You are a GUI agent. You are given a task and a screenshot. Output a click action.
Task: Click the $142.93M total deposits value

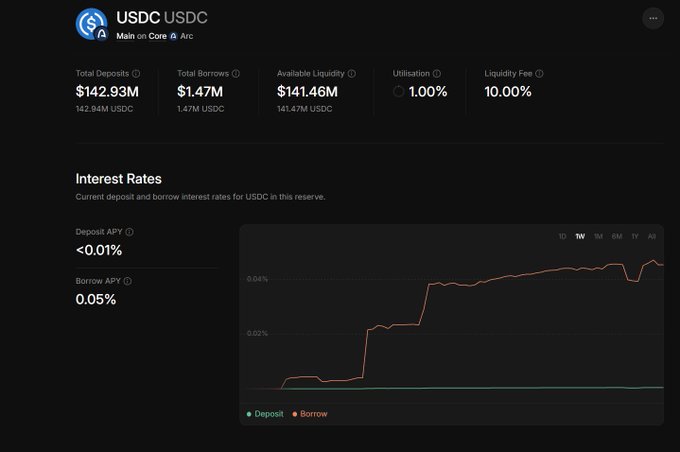[x=107, y=92]
